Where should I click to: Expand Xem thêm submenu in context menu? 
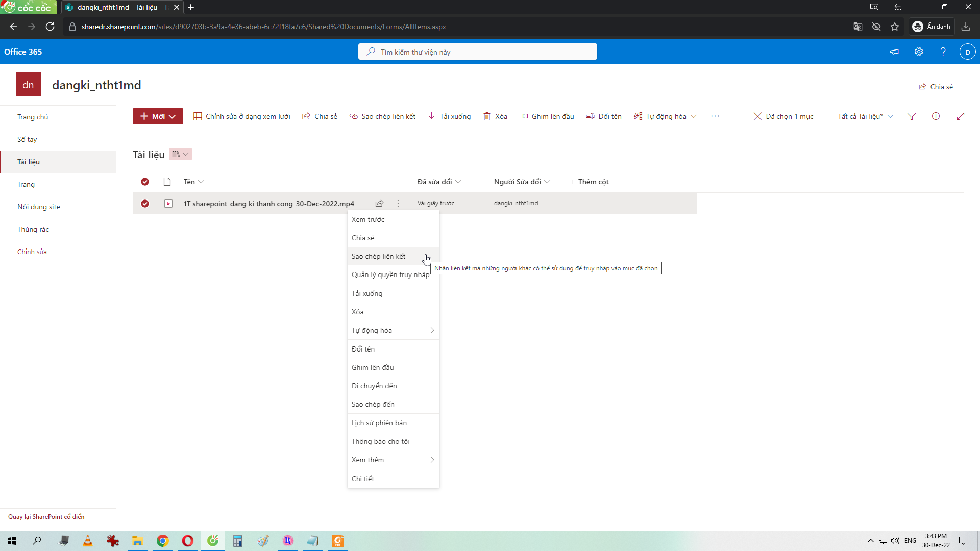(393, 460)
